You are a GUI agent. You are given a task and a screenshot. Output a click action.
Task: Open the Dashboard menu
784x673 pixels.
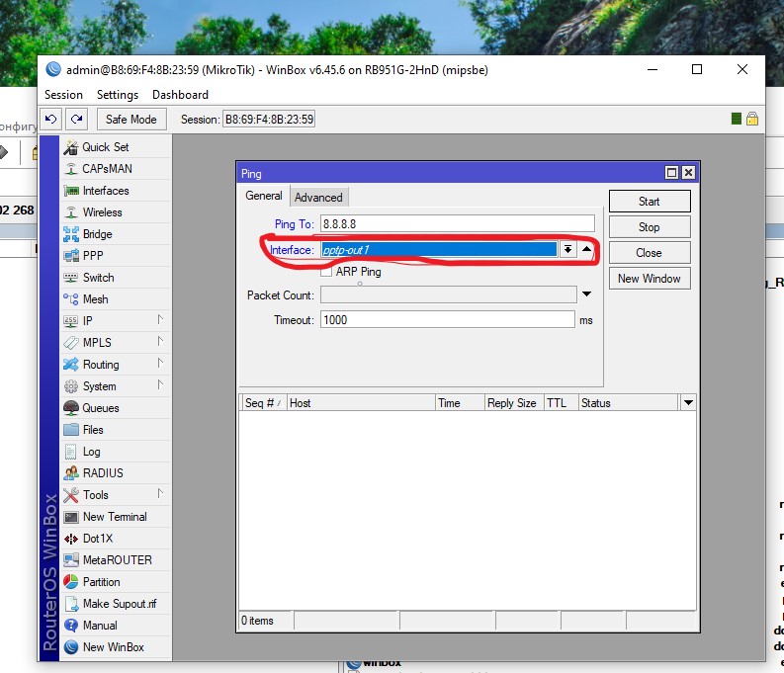pyautogui.click(x=181, y=95)
